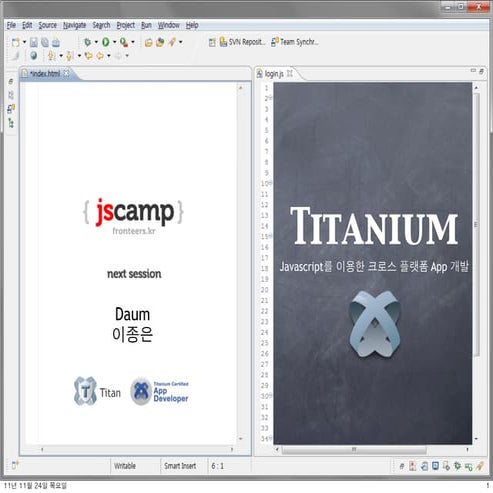Click the blue phone icon in bottom-right tray

tap(435, 466)
